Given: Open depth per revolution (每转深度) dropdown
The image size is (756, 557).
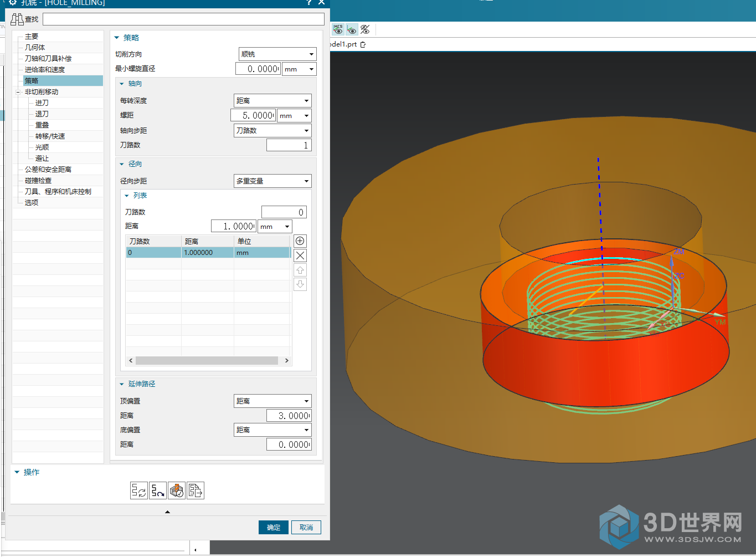Looking at the screenshot, I should (x=272, y=100).
